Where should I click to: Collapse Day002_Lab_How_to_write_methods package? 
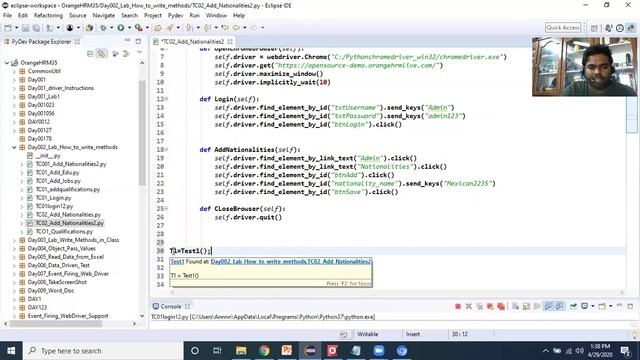[14, 147]
